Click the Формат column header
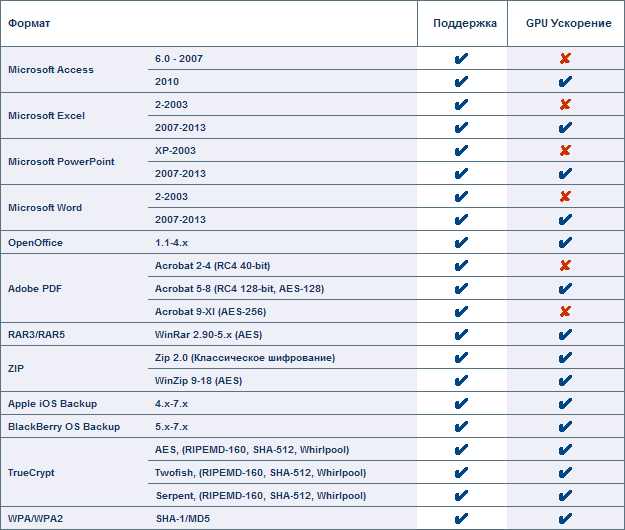This screenshot has height=530, width=625. (x=30, y=23)
